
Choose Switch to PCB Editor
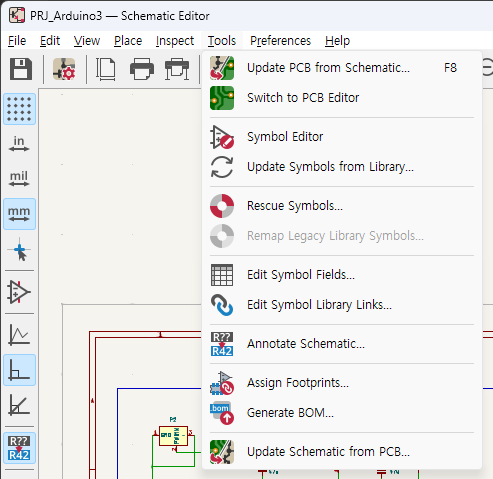click(x=342, y=98)
